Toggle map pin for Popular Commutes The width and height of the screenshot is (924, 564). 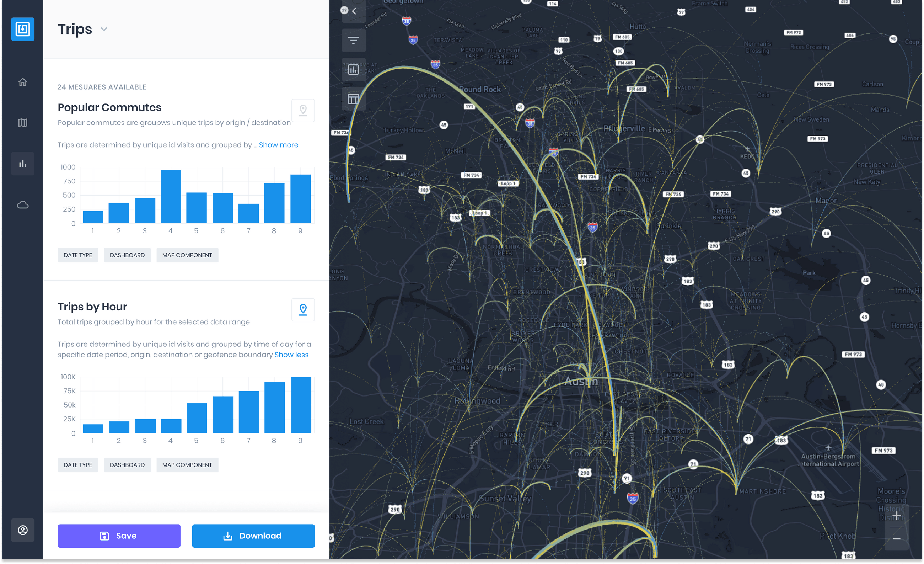pos(303,110)
